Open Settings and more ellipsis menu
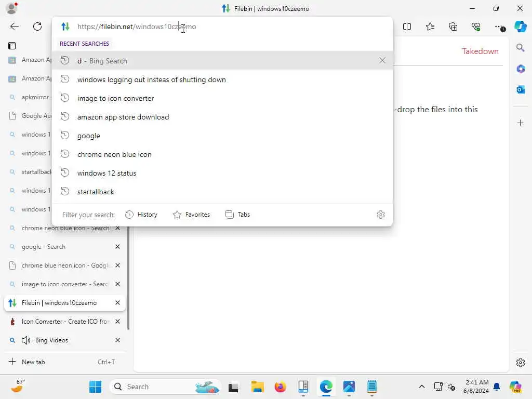This screenshot has width=532, height=399. point(499,26)
